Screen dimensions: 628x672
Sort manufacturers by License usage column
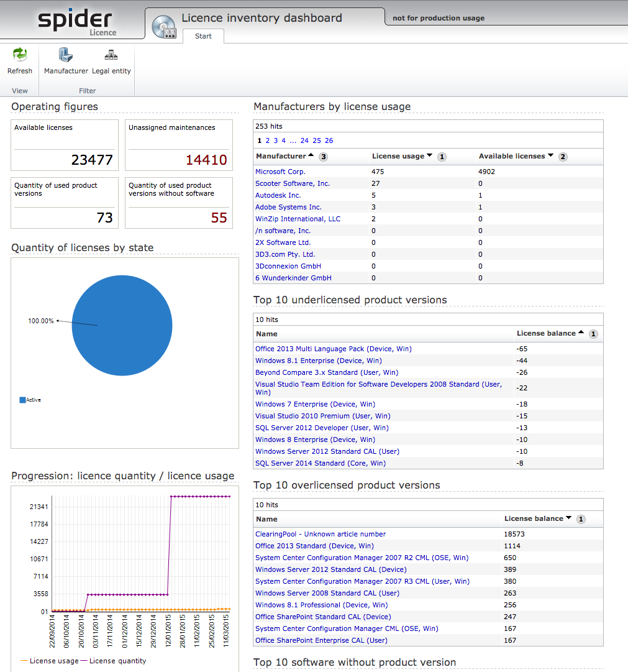click(398, 156)
